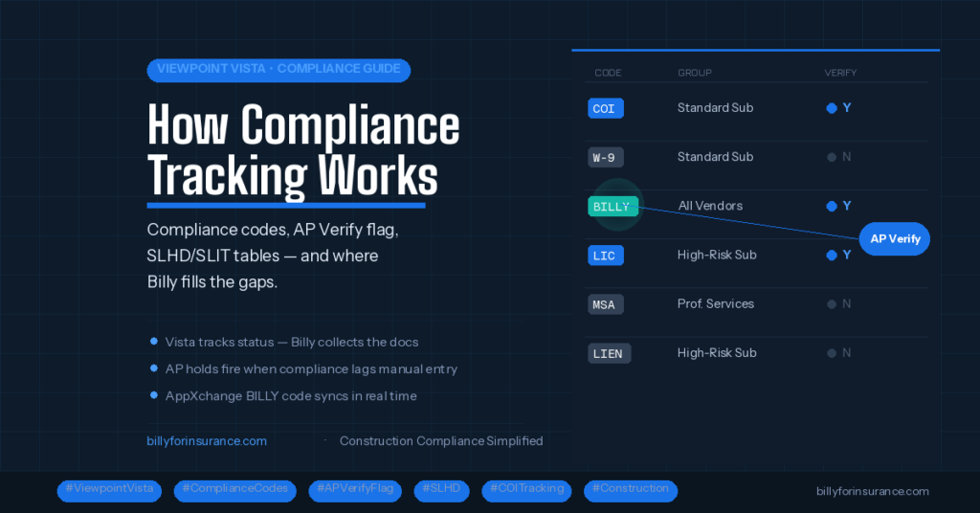Select the #Construction hashtag tag
The height and width of the screenshot is (513, 980).
click(x=630, y=490)
